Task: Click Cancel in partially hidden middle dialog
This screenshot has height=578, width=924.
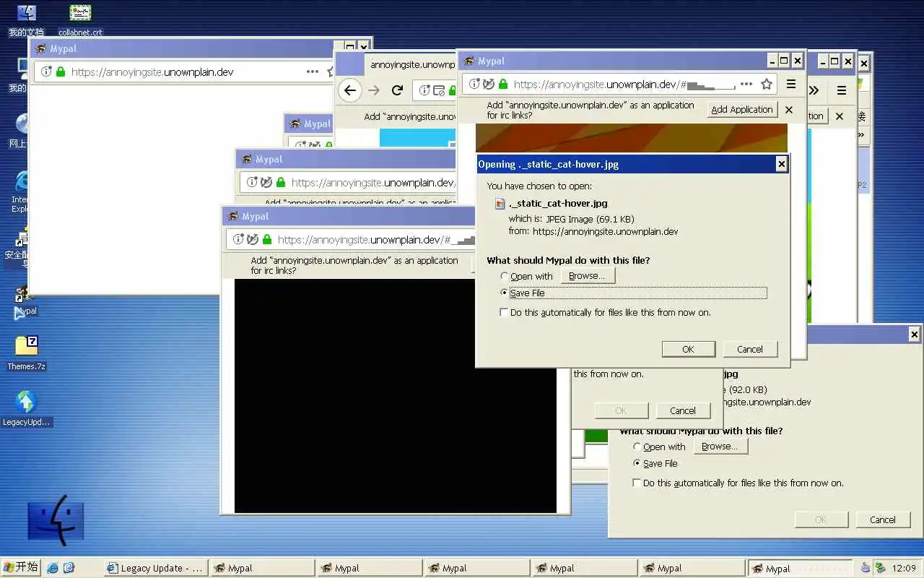Action: coord(683,410)
